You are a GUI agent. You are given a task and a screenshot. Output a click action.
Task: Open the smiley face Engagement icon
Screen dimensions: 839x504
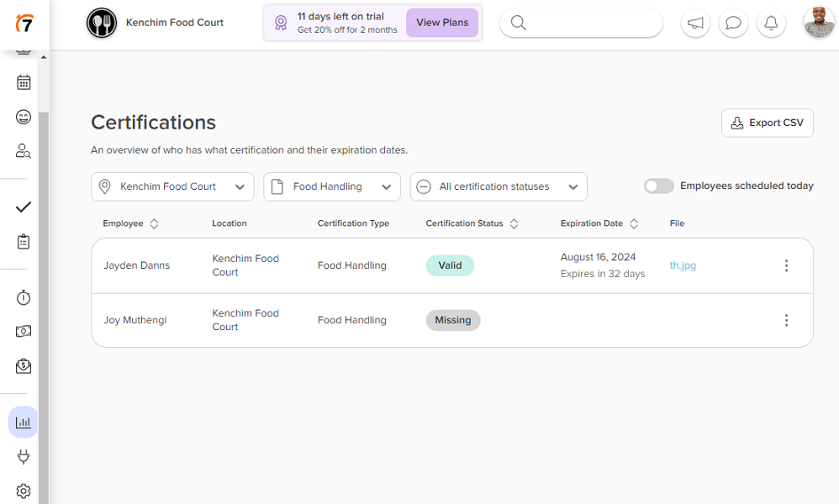24,117
